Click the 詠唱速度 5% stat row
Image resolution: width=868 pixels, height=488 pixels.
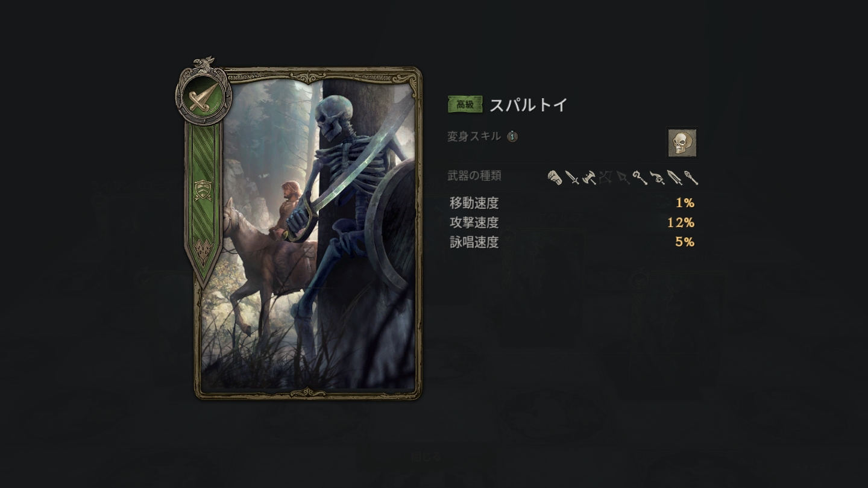click(572, 242)
